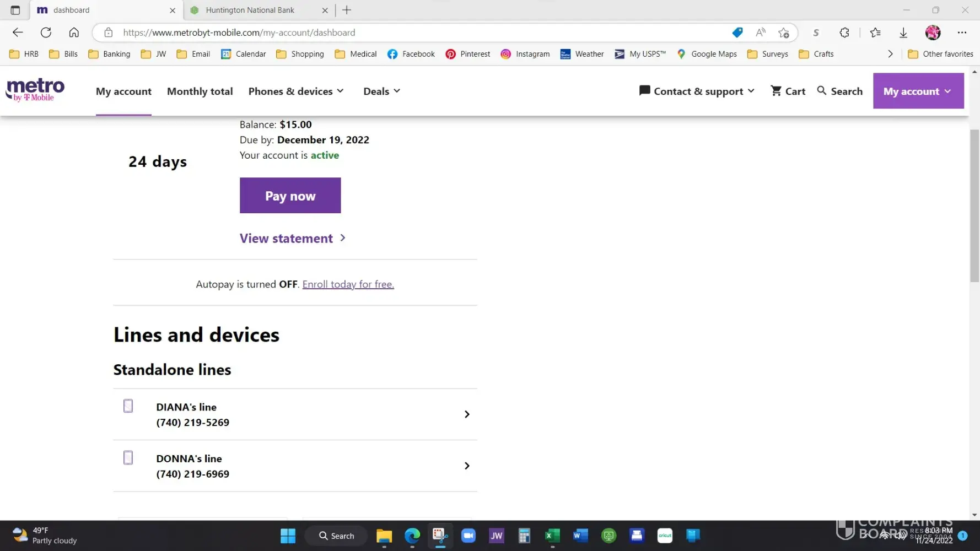Click the browser profile avatar
Viewport: 980px width, 551px height.
click(933, 33)
